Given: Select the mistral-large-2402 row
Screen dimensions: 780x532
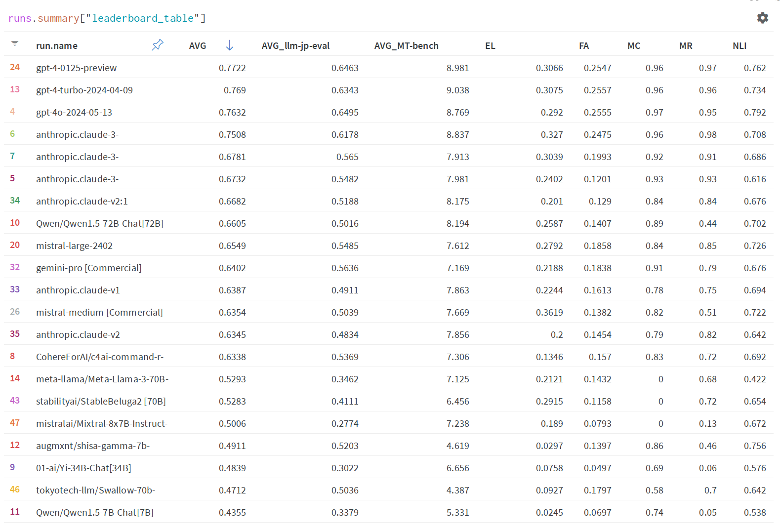Looking at the screenshot, I should click(x=74, y=246).
